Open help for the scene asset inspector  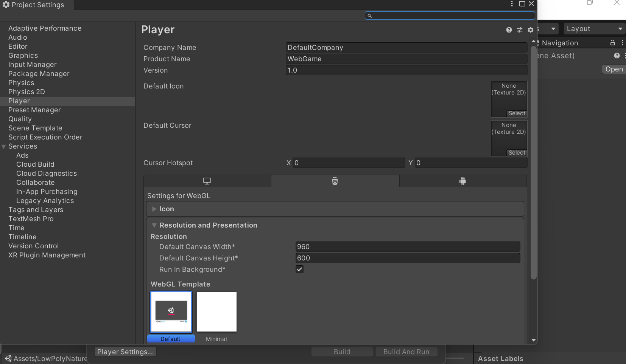coord(617,56)
